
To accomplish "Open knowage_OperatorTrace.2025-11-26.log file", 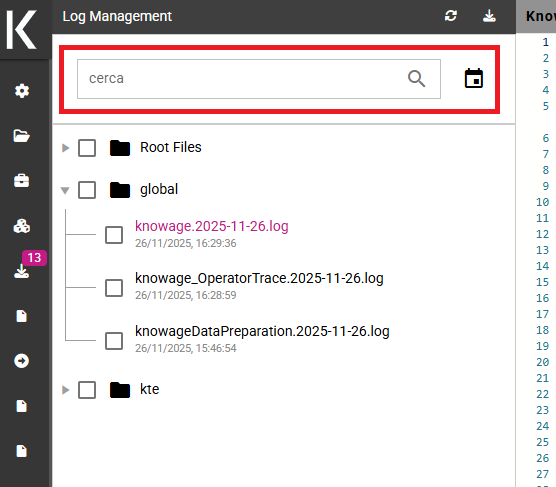I will (x=259, y=278).
